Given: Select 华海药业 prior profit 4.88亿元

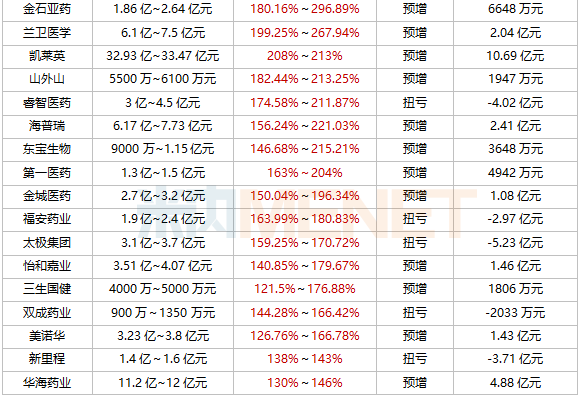Looking at the screenshot, I should [x=515, y=383].
